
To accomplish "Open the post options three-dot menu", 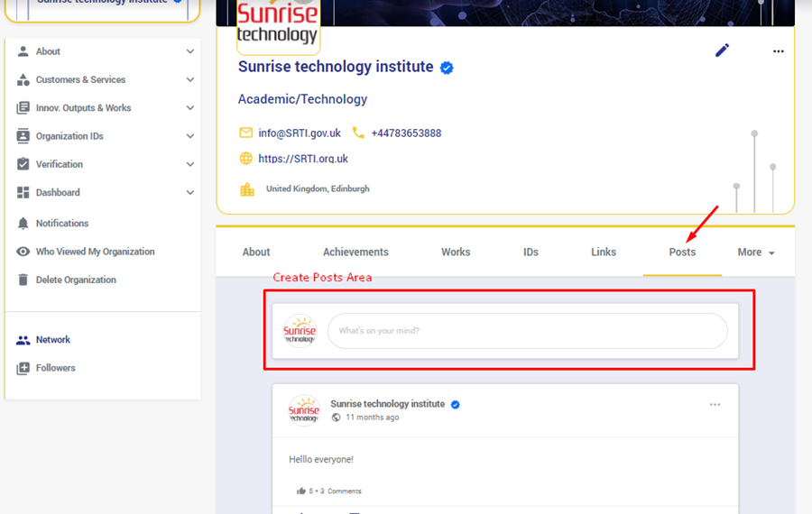I will pyautogui.click(x=715, y=405).
